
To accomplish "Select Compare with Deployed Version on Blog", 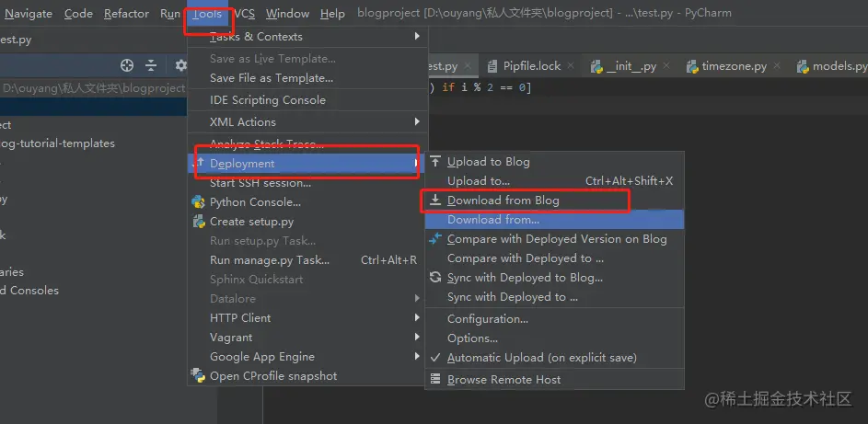I will (x=554, y=239).
